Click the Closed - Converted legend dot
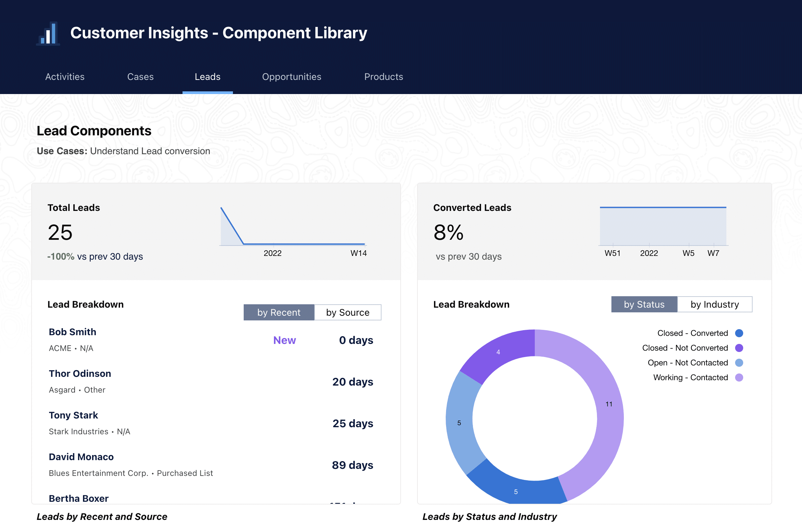The width and height of the screenshot is (802, 532). (x=739, y=333)
